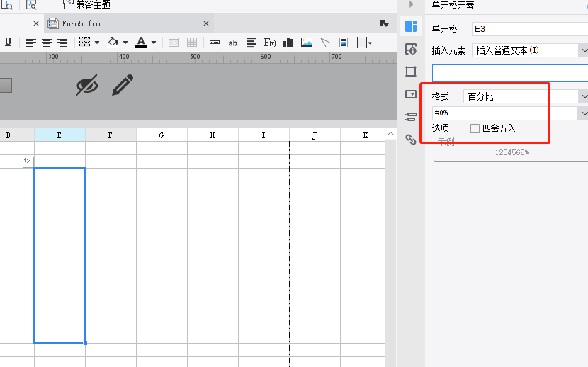Toggle the crossed-eye visibility icon
This screenshot has width=588, height=367.
tap(87, 85)
